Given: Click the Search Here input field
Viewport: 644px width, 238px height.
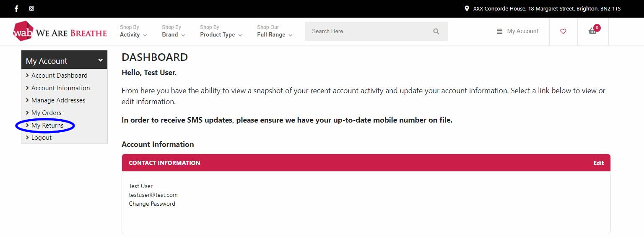Looking at the screenshot, I should tap(376, 31).
